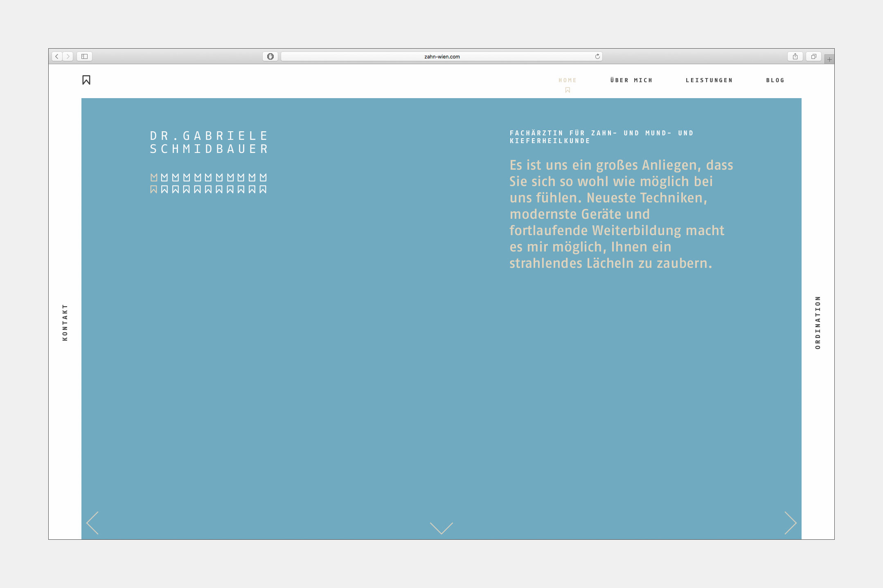Go to previous slide with left arrow
This screenshot has height=588, width=883.
[92, 523]
